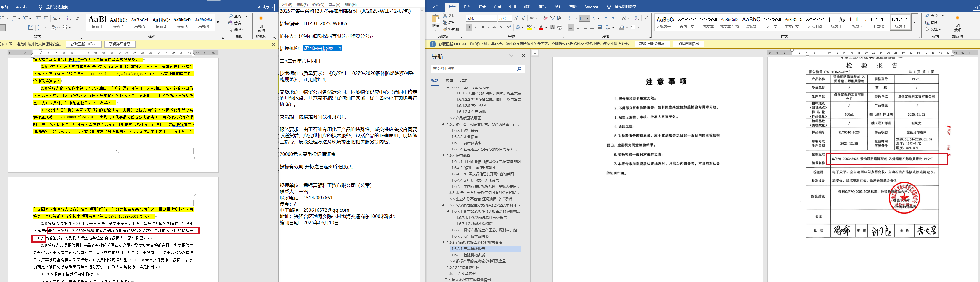Toggle Italic formatting
The width and height of the screenshot is (980, 282).
click(x=475, y=28)
